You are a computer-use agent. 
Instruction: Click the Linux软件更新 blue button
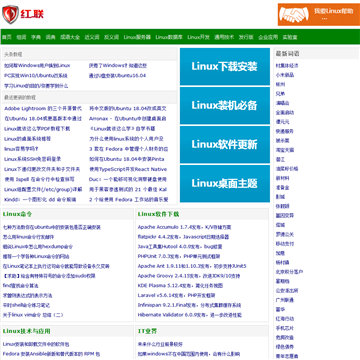click(x=225, y=144)
